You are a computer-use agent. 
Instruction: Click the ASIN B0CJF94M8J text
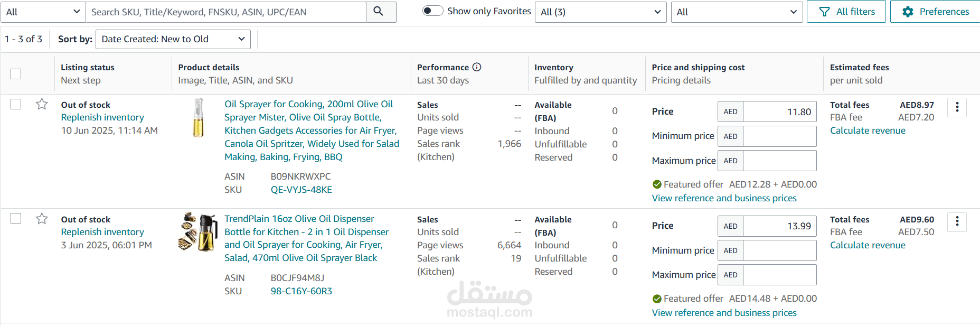point(297,278)
